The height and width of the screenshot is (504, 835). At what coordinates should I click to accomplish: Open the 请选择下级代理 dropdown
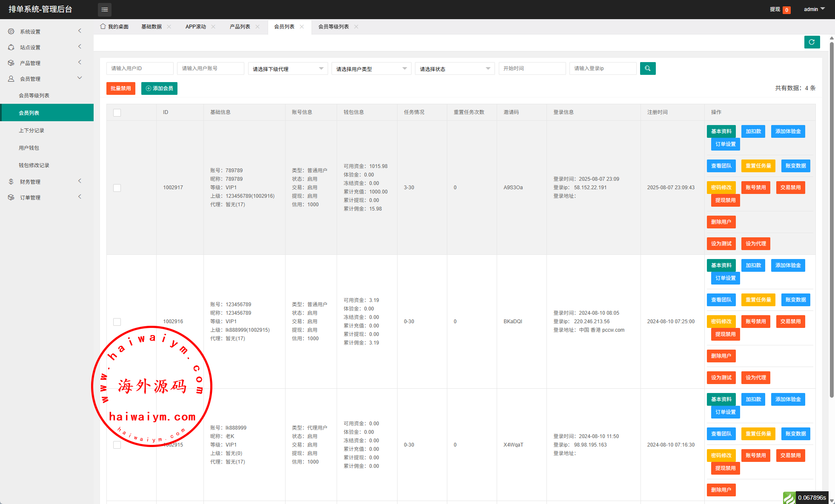[x=288, y=69]
